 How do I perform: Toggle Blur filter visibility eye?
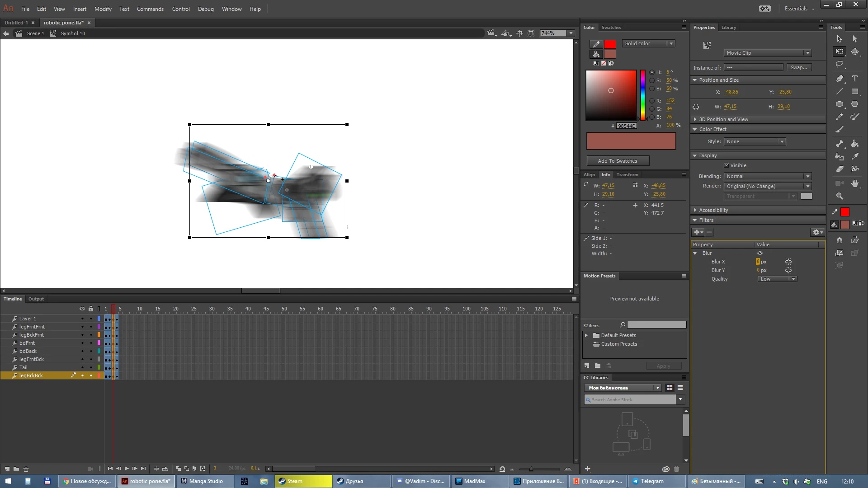(x=760, y=253)
